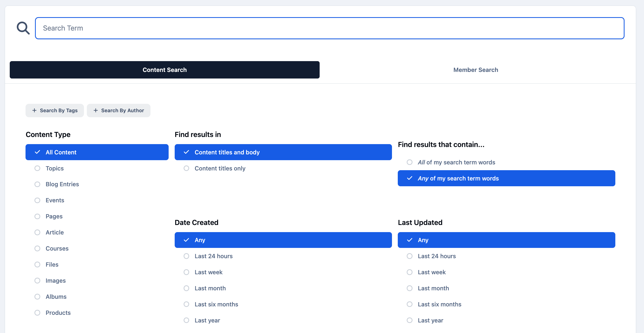Image resolution: width=644 pixels, height=333 pixels.
Task: Switch to the Content Search tab
Action: click(x=165, y=70)
